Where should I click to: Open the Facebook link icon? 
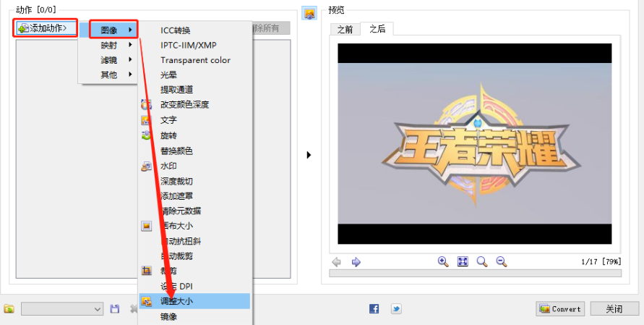click(x=374, y=308)
